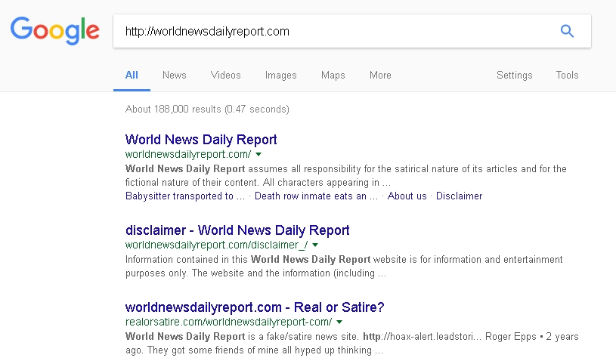Open 'Babysitter transported to ...' sitelink

(185, 196)
